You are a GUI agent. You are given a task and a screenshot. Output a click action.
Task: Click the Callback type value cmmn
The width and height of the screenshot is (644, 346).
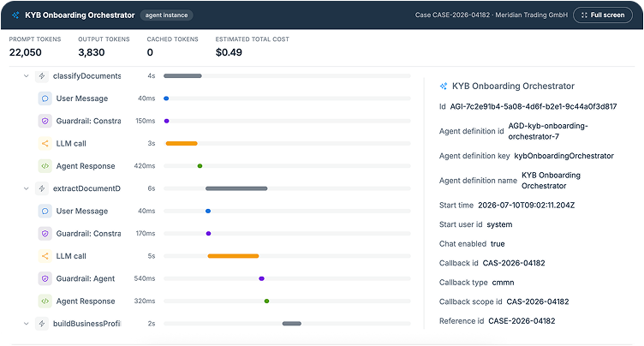[x=504, y=283]
